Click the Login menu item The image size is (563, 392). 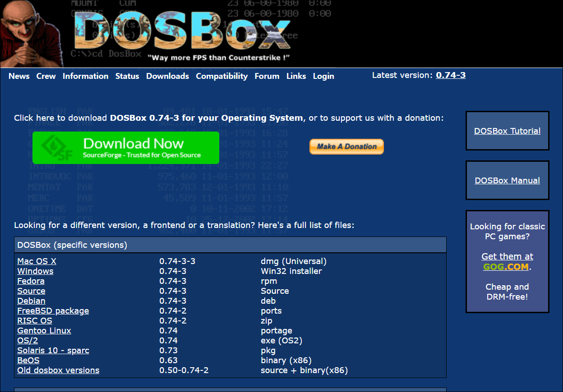tap(323, 76)
